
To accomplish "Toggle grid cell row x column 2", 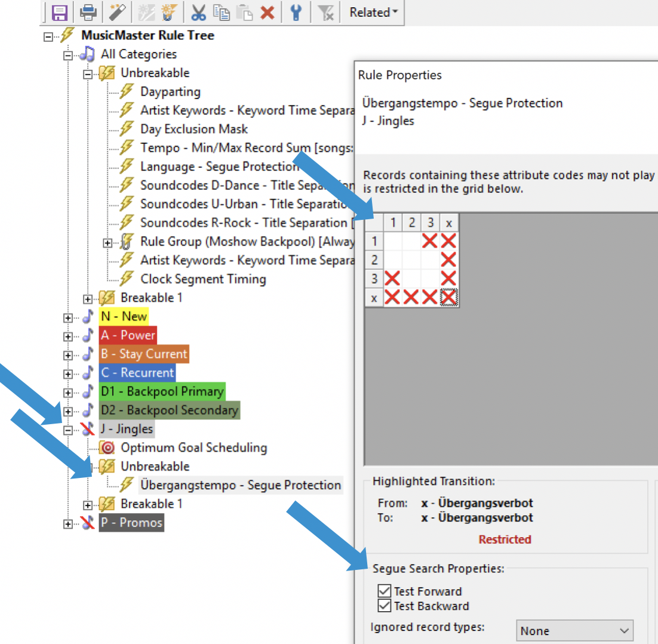I will point(411,298).
